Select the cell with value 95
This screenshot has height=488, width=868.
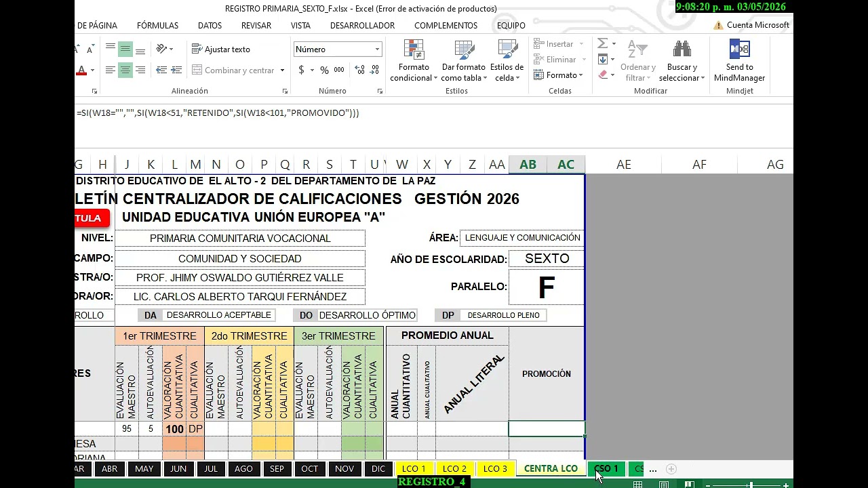coord(127,429)
